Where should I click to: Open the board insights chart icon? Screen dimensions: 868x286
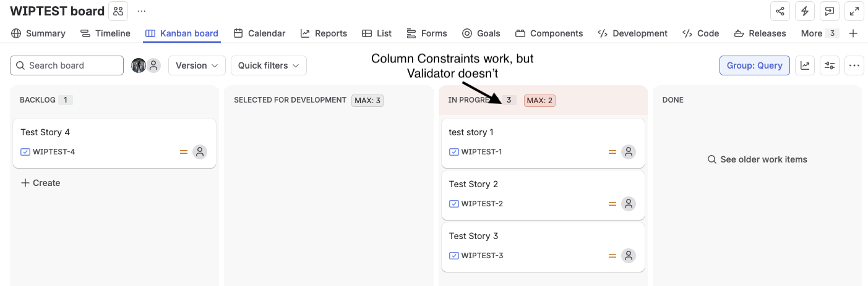[x=805, y=65]
